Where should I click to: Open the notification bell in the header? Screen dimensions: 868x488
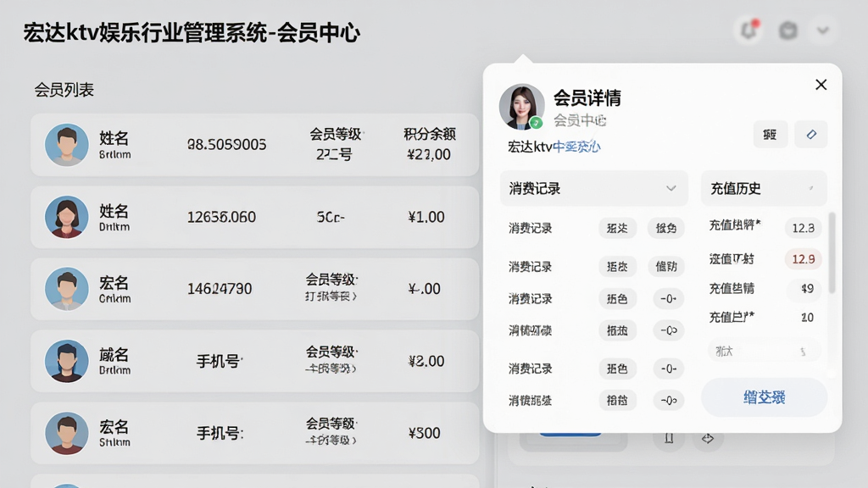click(749, 30)
